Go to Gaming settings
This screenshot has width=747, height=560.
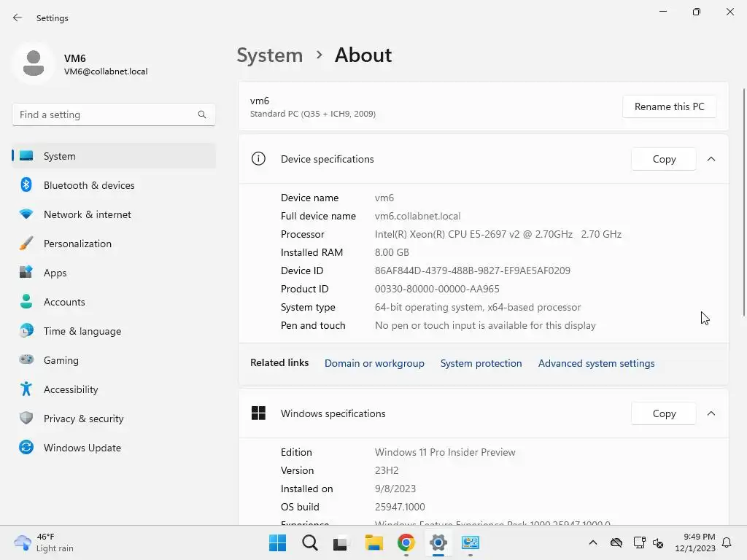click(114, 360)
